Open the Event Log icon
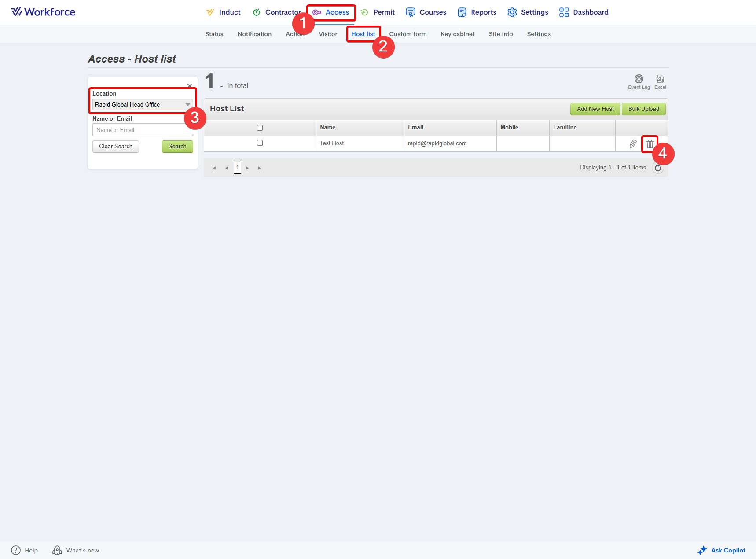Image resolution: width=756 pixels, height=559 pixels. 639,79
